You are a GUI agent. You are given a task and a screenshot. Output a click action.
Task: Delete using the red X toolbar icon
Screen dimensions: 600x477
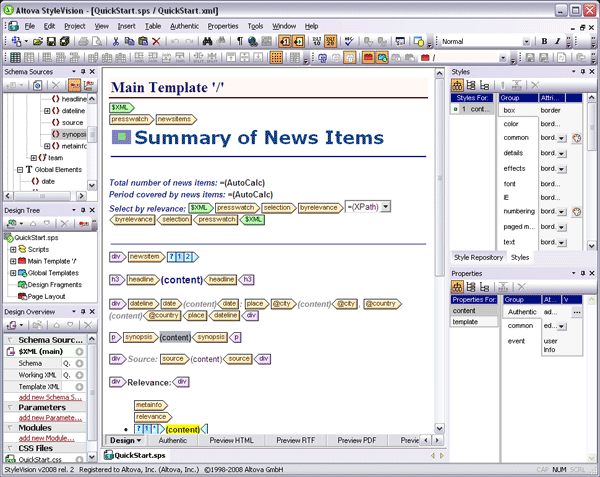(156, 41)
